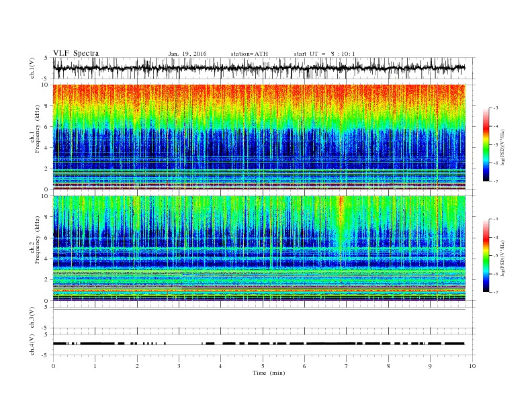
Task: Click the ch.2 color bar's "log(PSD)(V²/Hz)" label
Action: click(x=502, y=258)
